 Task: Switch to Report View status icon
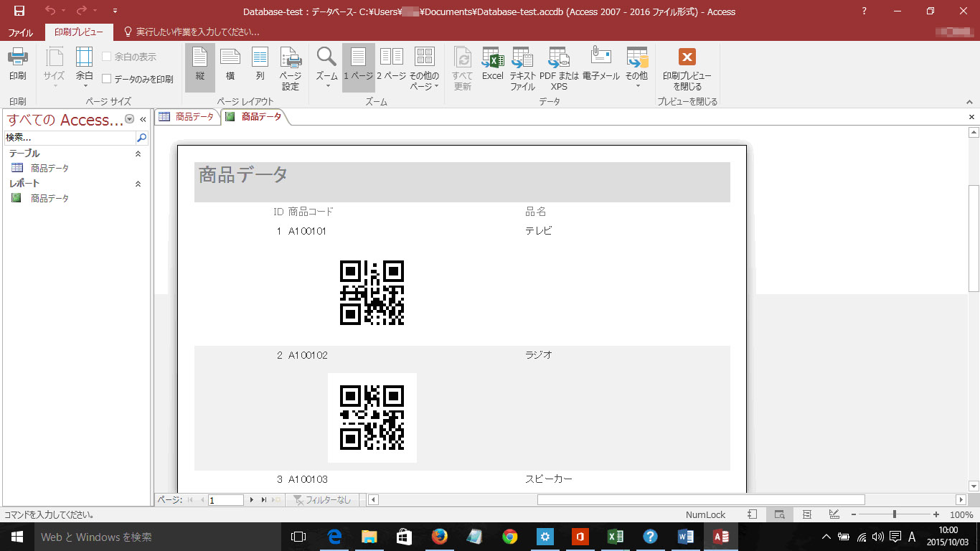(x=752, y=514)
